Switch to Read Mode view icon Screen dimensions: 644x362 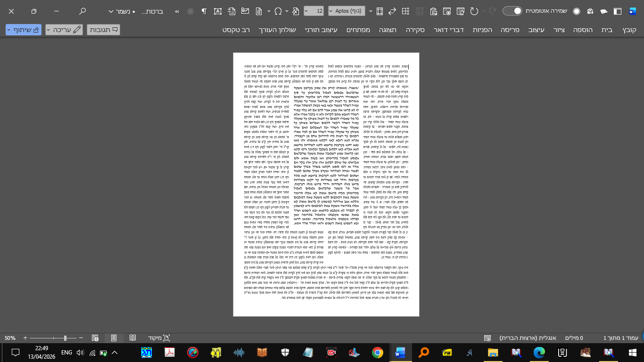(x=133, y=338)
